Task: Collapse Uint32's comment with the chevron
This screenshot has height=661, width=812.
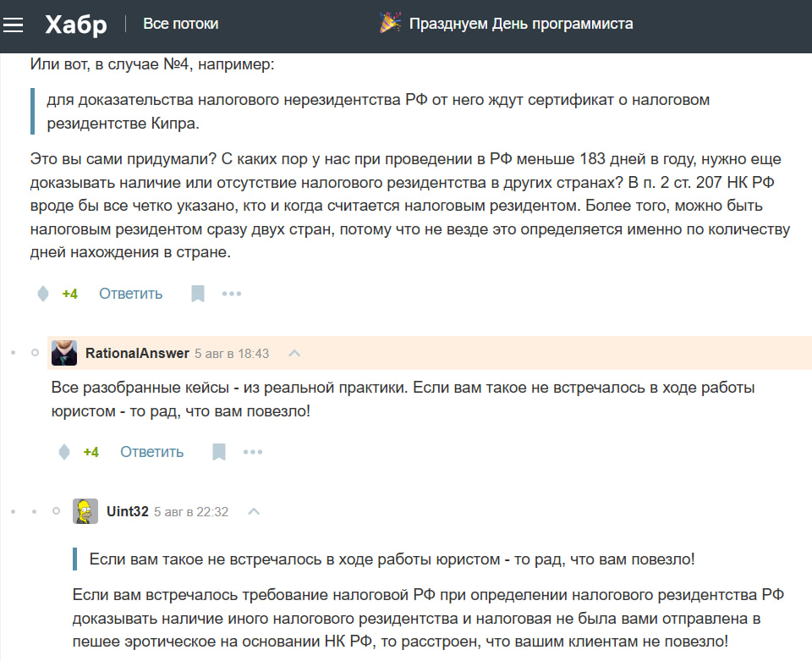Action: pyautogui.click(x=254, y=511)
